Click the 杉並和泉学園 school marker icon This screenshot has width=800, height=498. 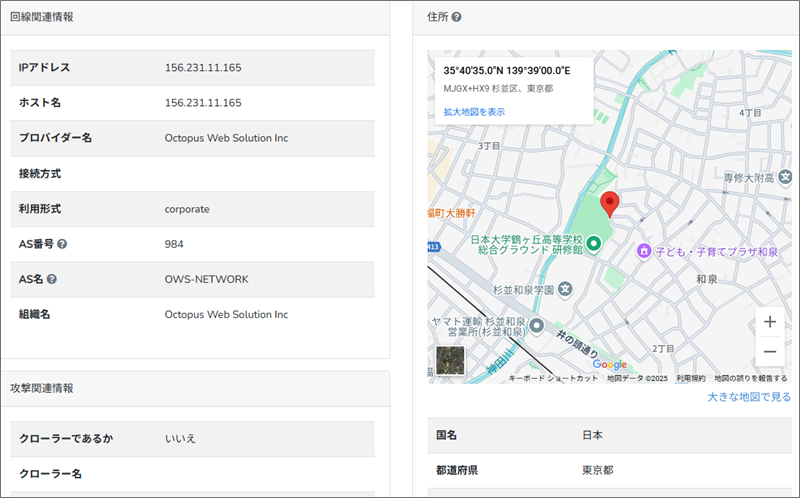pos(565,289)
